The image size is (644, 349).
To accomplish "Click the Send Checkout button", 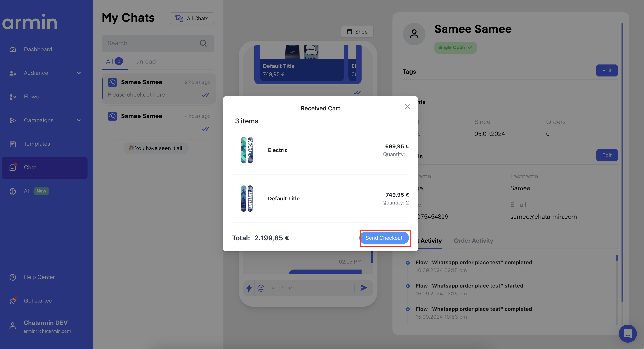I will [384, 238].
